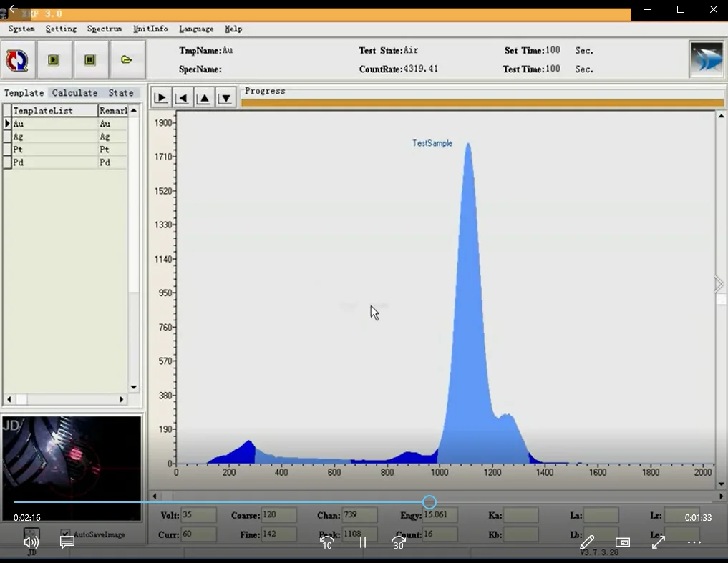Click the spectrum shift right arrow button
The height and width of the screenshot is (563, 728).
point(161,98)
